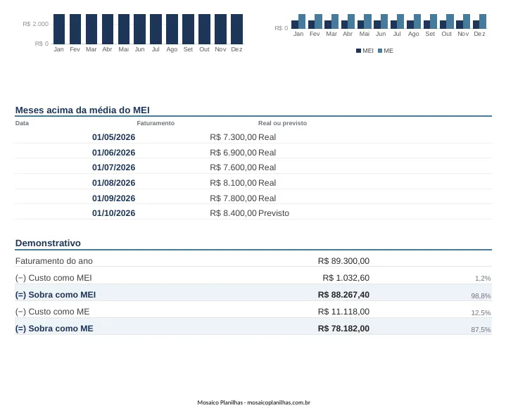This screenshot has height=420, width=506.
Task: Click the value R$ 88.267,40
Action: coord(343,295)
